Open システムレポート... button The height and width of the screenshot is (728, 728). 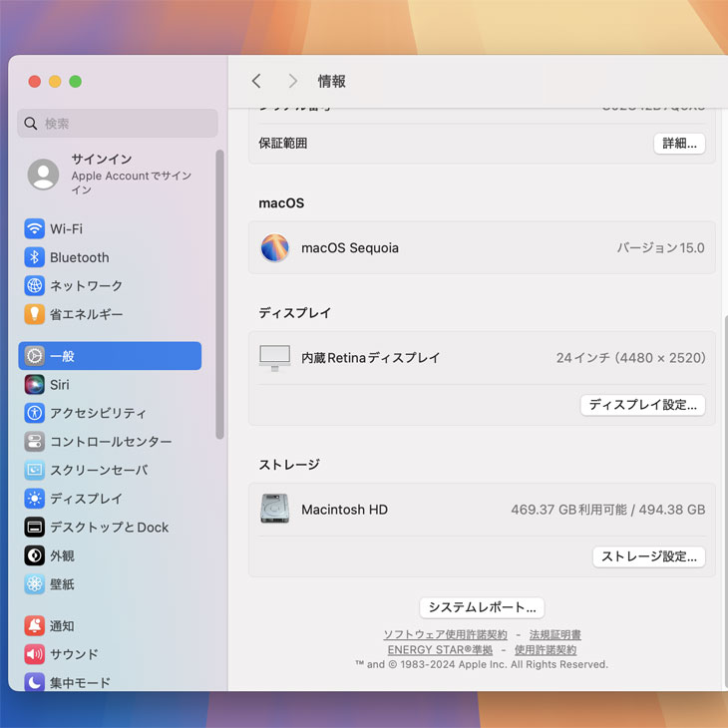pos(482,607)
